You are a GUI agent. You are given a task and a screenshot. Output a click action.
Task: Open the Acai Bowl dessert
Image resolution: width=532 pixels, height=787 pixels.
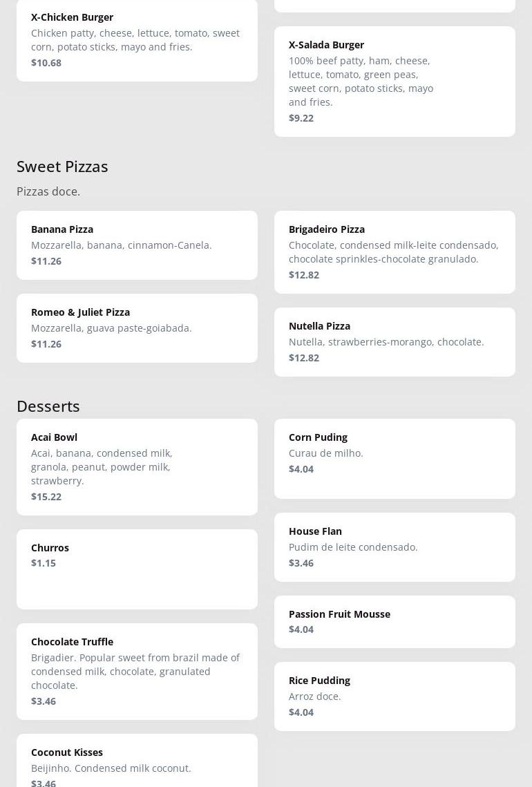(x=137, y=466)
